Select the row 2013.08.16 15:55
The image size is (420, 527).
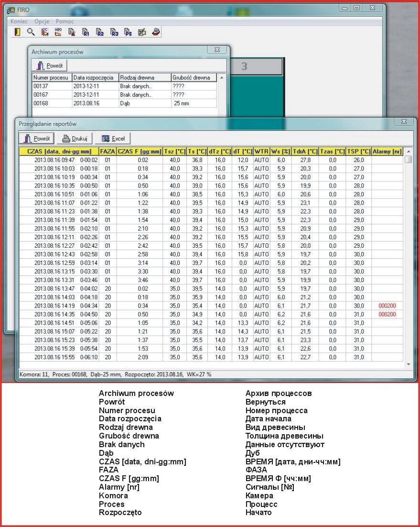[211, 357]
